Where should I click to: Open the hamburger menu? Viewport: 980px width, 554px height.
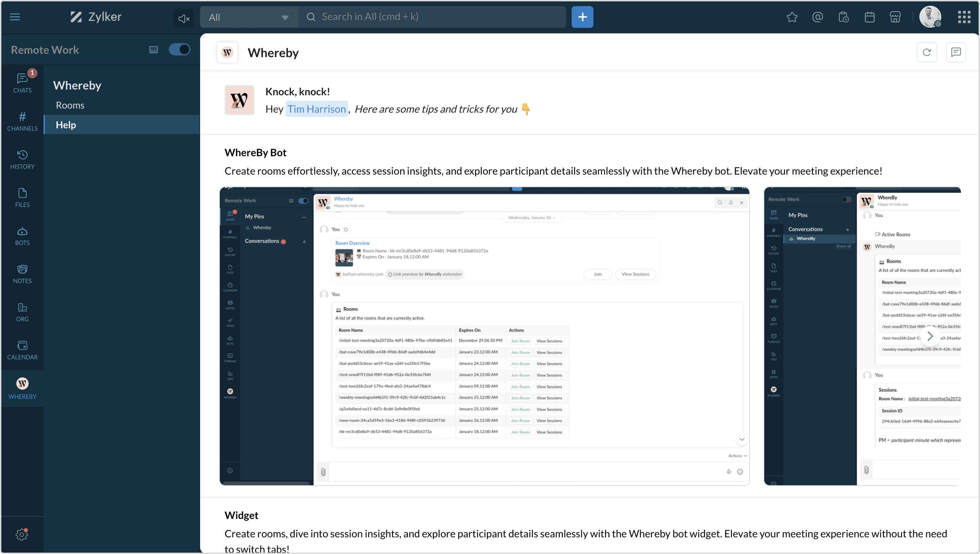[x=15, y=17]
